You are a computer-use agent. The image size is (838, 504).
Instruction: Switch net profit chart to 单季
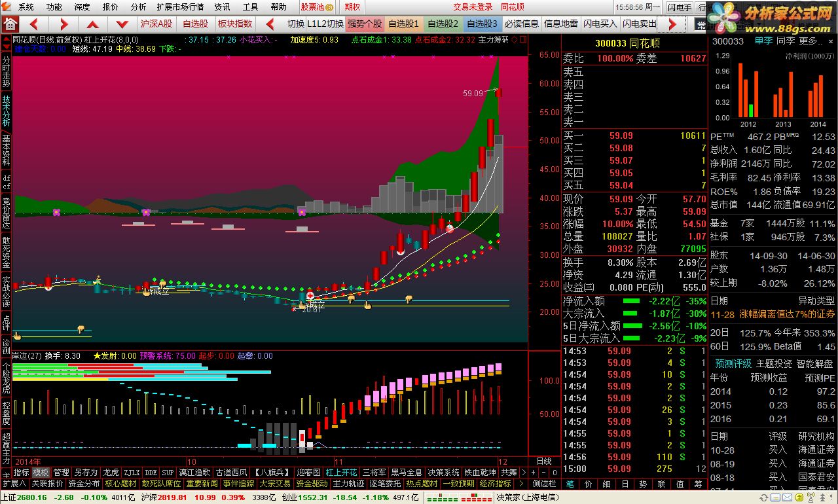click(x=763, y=41)
